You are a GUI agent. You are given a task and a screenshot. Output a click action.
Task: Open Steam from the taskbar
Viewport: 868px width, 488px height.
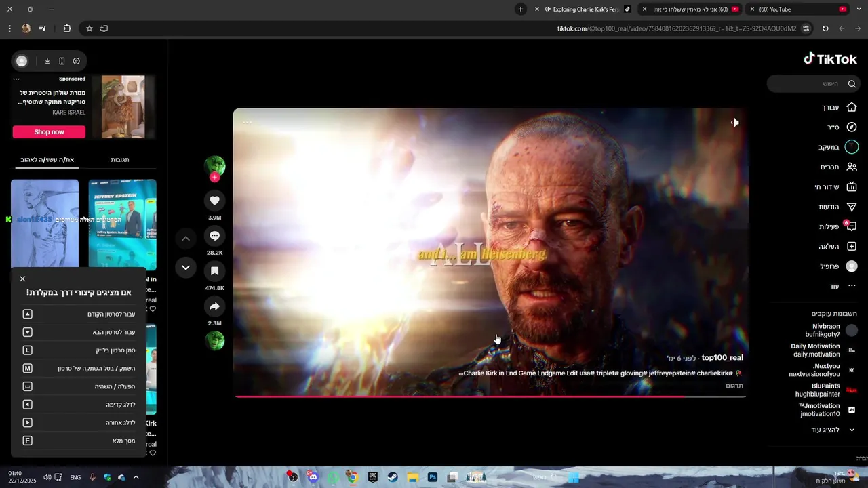pyautogui.click(x=392, y=477)
